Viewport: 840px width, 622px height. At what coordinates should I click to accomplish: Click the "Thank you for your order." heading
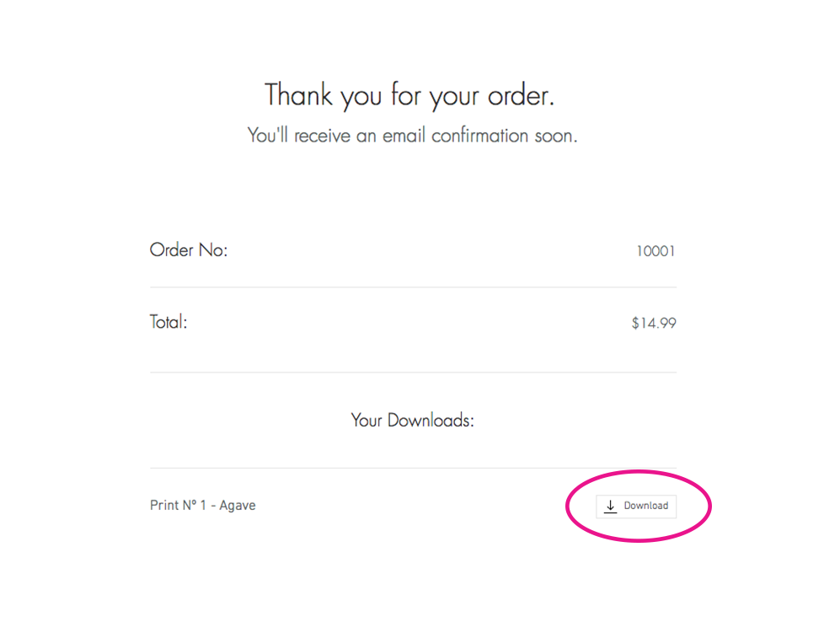tap(409, 94)
